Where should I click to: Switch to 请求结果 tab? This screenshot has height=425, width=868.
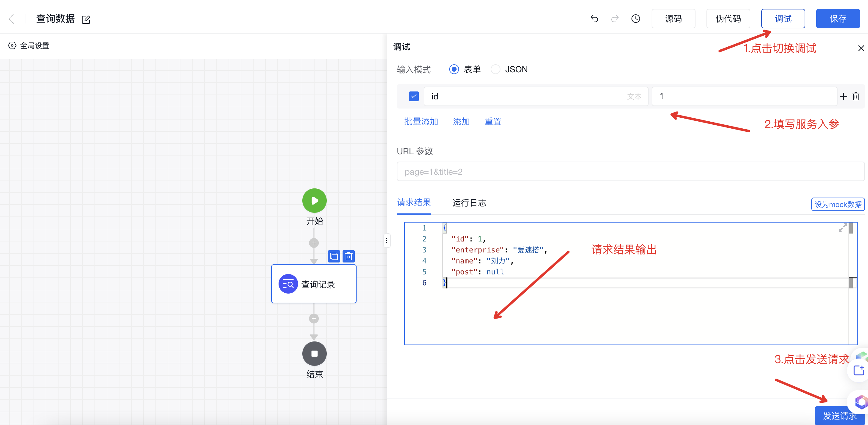click(x=414, y=202)
